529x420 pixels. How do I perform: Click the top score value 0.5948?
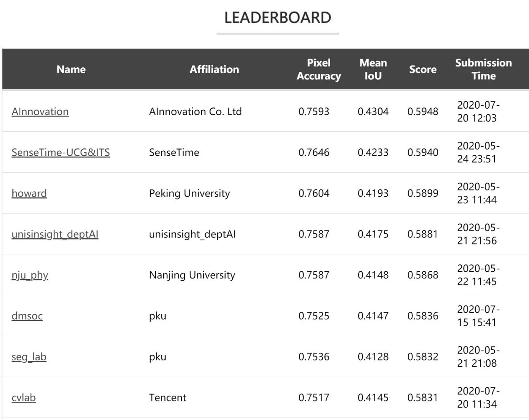pos(423,112)
